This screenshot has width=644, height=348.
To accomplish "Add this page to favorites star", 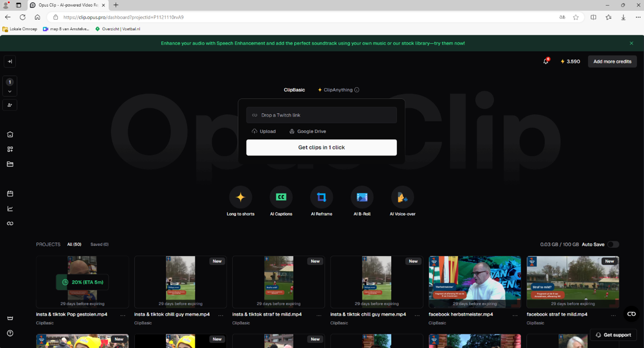I will tap(576, 17).
